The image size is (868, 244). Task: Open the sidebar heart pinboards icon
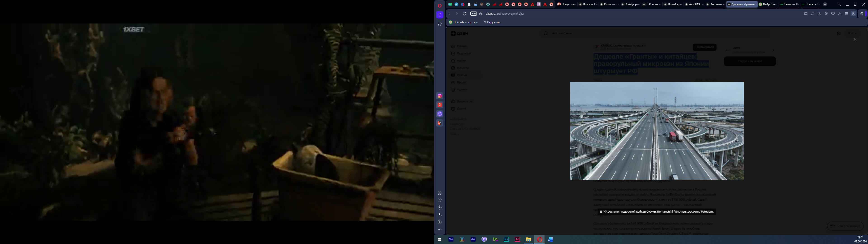tap(439, 200)
